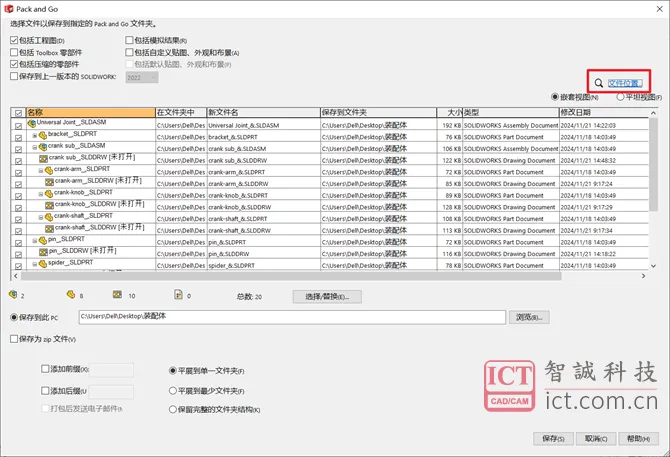Collapse the crank sub tree node
Image resolution: width=670 pixels, height=457 pixels.
tap(35, 147)
